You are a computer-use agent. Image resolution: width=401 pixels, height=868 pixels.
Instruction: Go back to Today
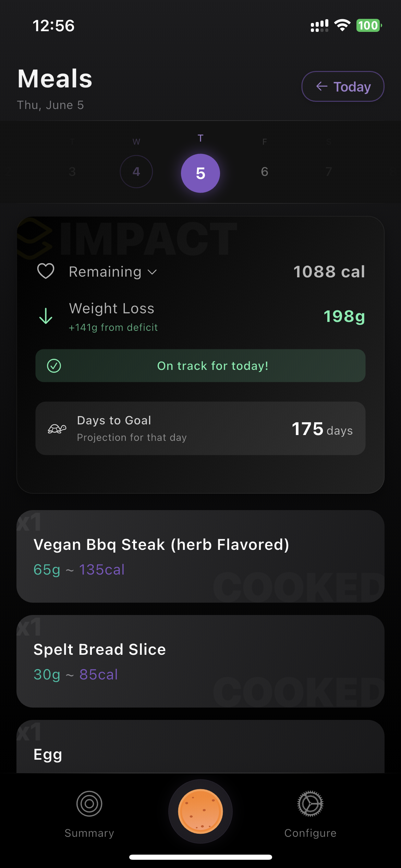click(x=343, y=86)
